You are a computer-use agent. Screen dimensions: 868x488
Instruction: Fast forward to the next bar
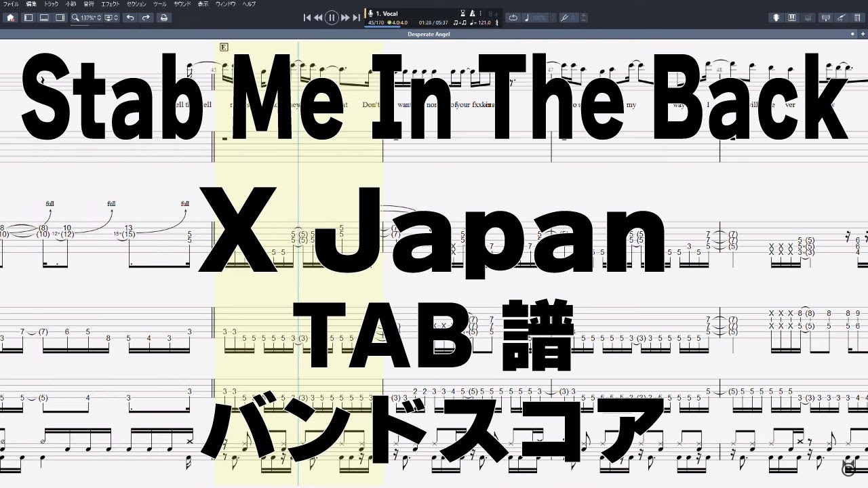point(345,18)
